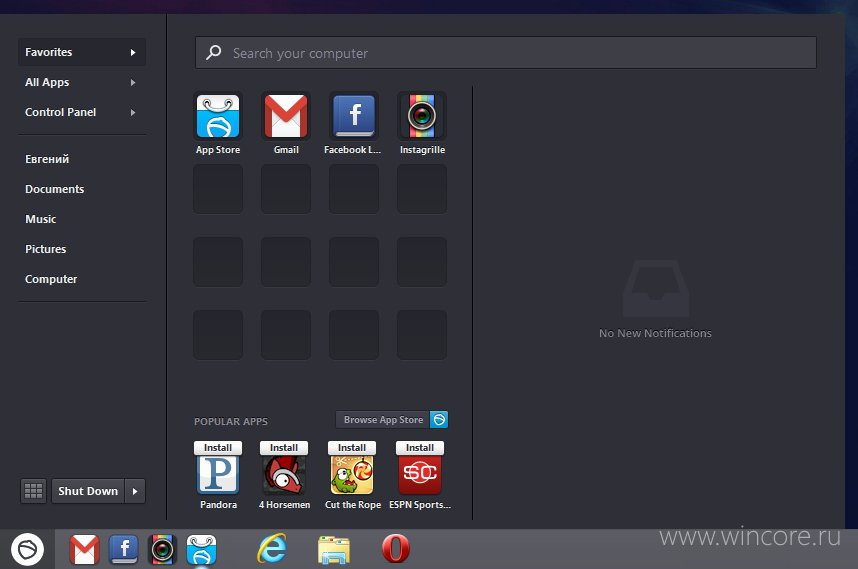858x569 pixels.
Task: Open Facebook from the taskbar
Action: click(x=124, y=549)
